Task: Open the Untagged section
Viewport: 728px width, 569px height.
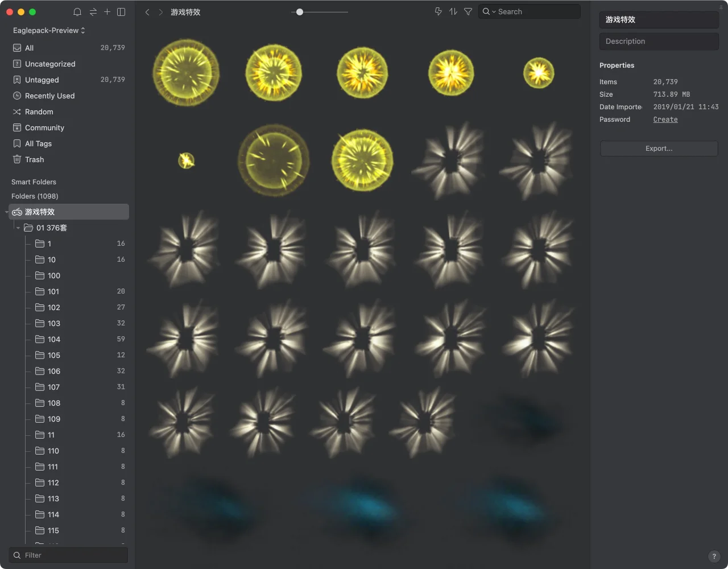Action: 68,80
